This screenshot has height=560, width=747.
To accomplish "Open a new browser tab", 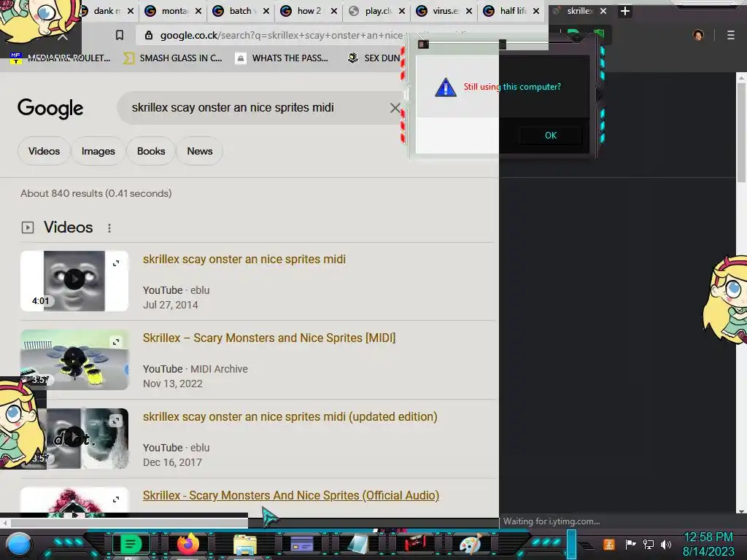I will click(625, 10).
